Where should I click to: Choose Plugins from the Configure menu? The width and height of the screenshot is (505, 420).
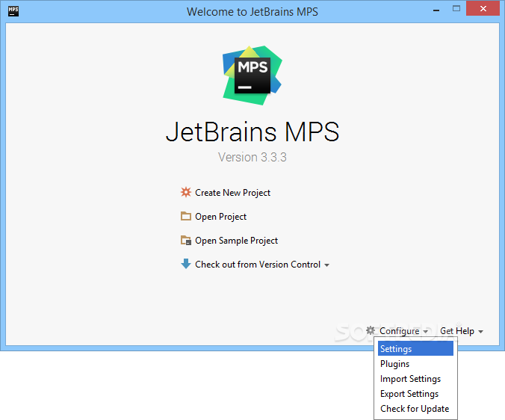click(415, 364)
